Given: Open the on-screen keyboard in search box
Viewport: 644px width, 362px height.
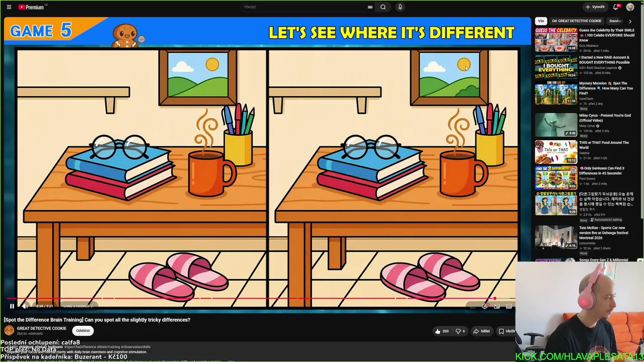Looking at the screenshot, I should [370, 7].
